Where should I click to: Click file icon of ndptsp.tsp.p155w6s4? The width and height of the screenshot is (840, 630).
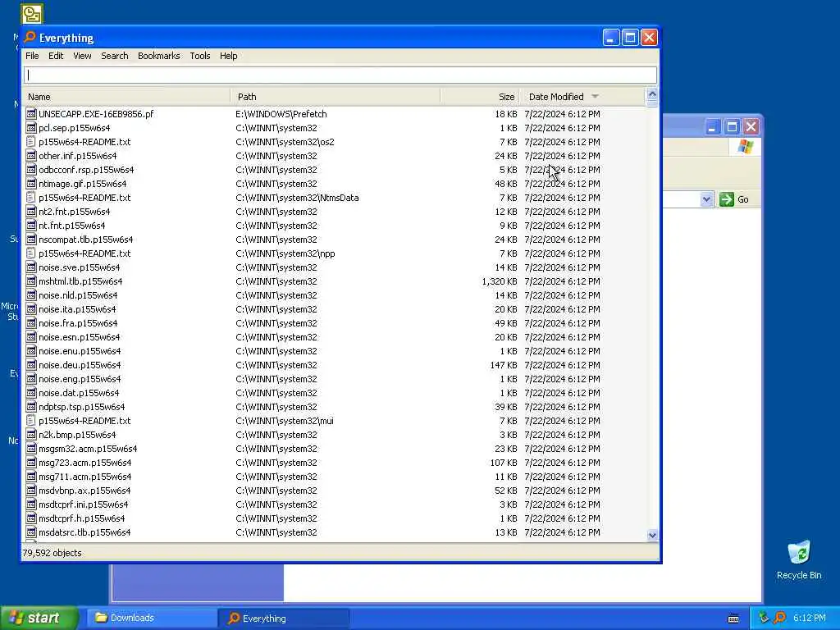(31, 406)
